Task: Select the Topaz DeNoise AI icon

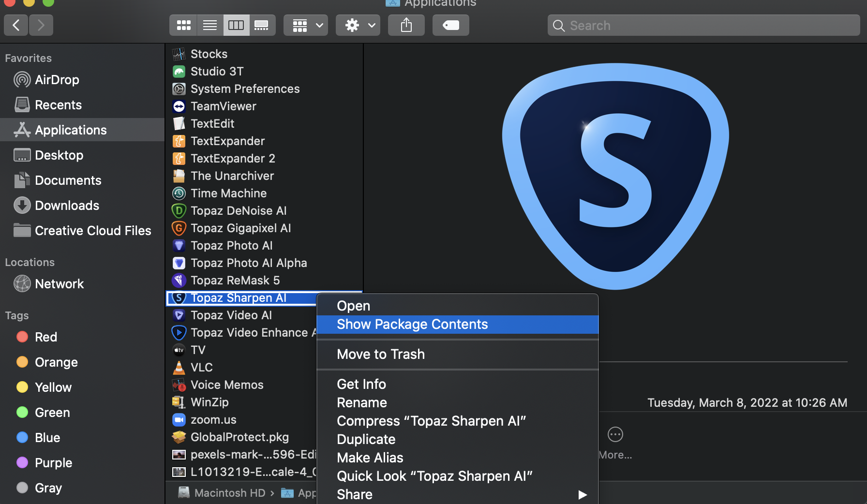Action: click(179, 211)
